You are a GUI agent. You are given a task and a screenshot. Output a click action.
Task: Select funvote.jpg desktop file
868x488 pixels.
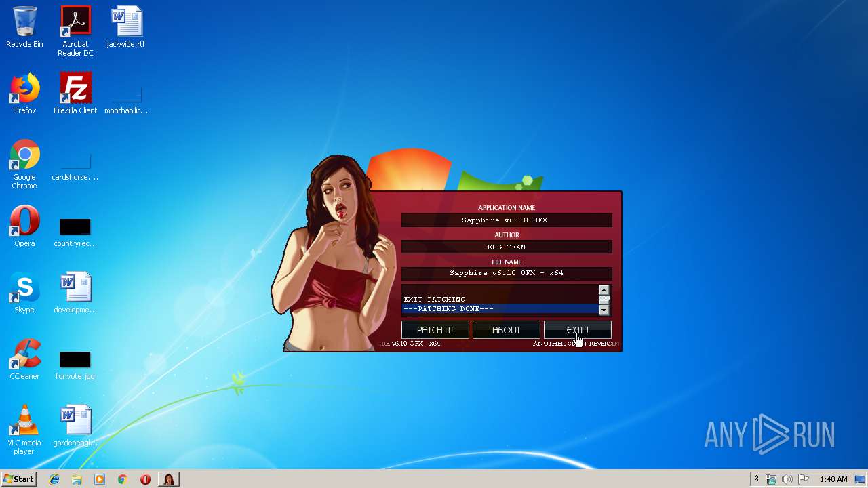tap(75, 365)
